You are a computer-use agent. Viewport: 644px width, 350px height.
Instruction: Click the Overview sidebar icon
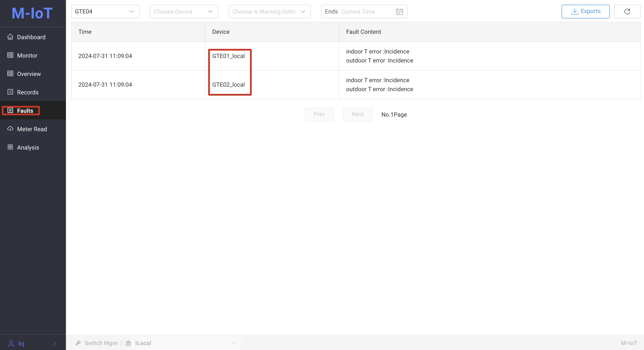(10, 73)
